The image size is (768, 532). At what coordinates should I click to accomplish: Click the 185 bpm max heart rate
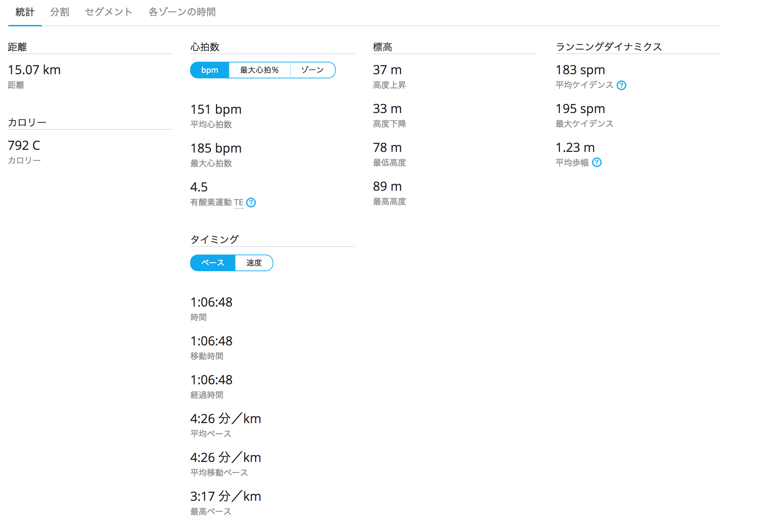click(216, 148)
